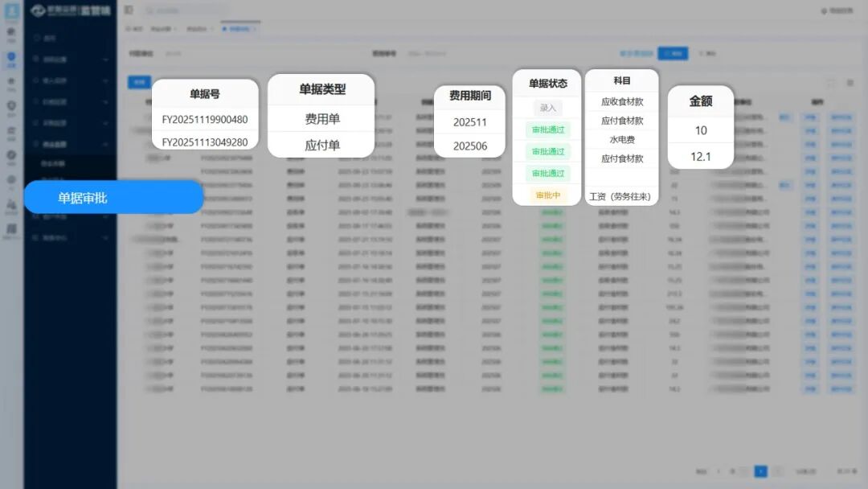Viewport: 868px width, 489px height.
Task: Click the 审批中 status tag
Action: pyautogui.click(x=547, y=195)
